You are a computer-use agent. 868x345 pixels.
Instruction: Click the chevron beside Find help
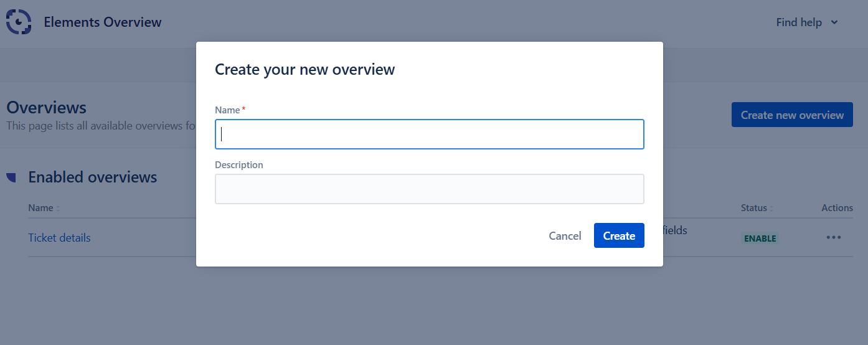(834, 23)
